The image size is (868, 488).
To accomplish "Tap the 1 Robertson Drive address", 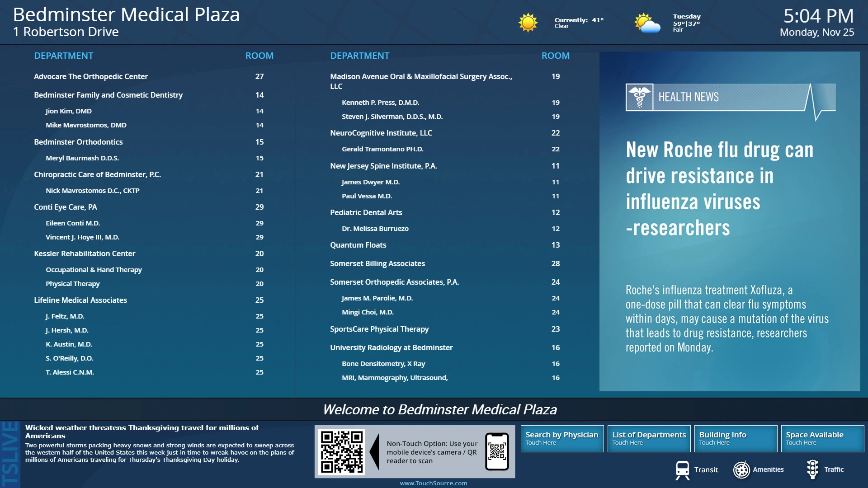I will 66,32.
